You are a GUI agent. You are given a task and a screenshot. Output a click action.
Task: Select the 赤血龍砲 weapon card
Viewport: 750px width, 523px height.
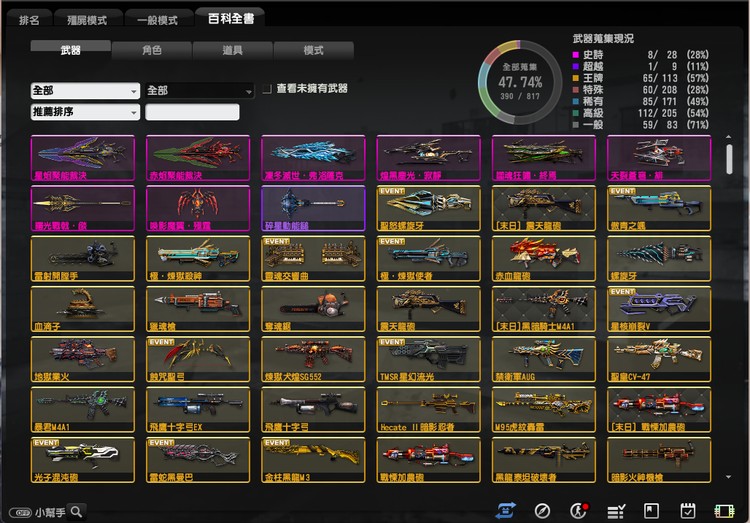click(544, 259)
